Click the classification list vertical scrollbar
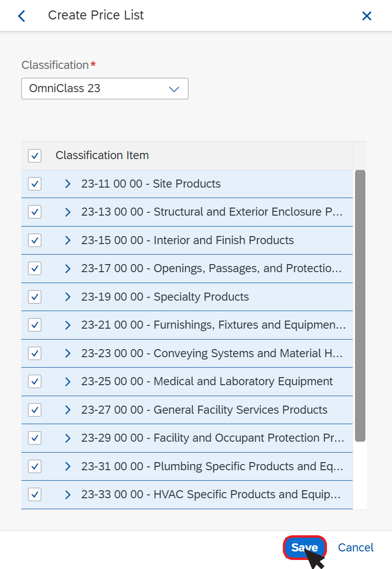392x569 pixels. coord(360,305)
